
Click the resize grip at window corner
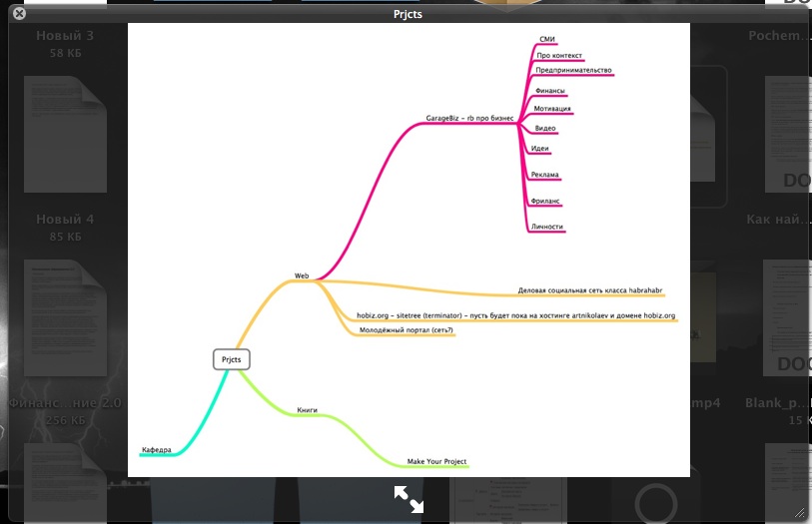pyautogui.click(x=797, y=511)
